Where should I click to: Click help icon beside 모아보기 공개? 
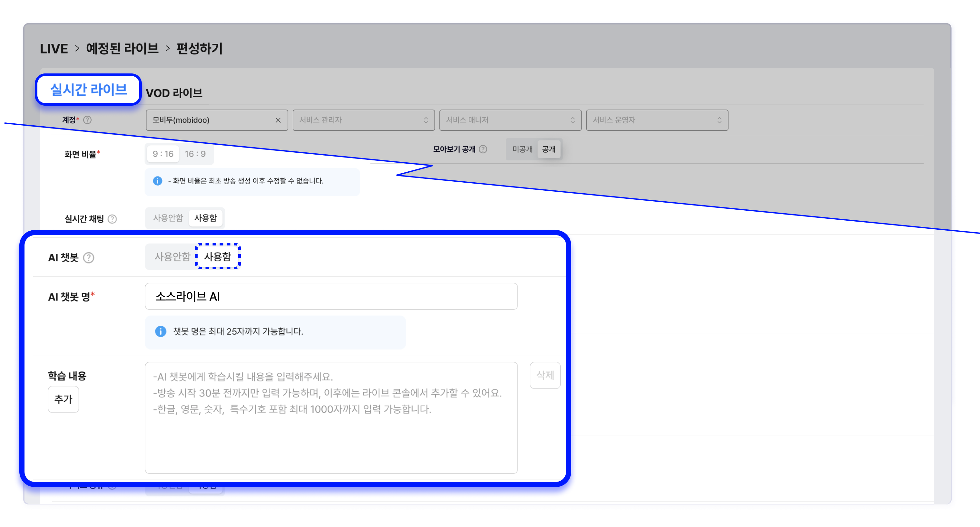[483, 149]
